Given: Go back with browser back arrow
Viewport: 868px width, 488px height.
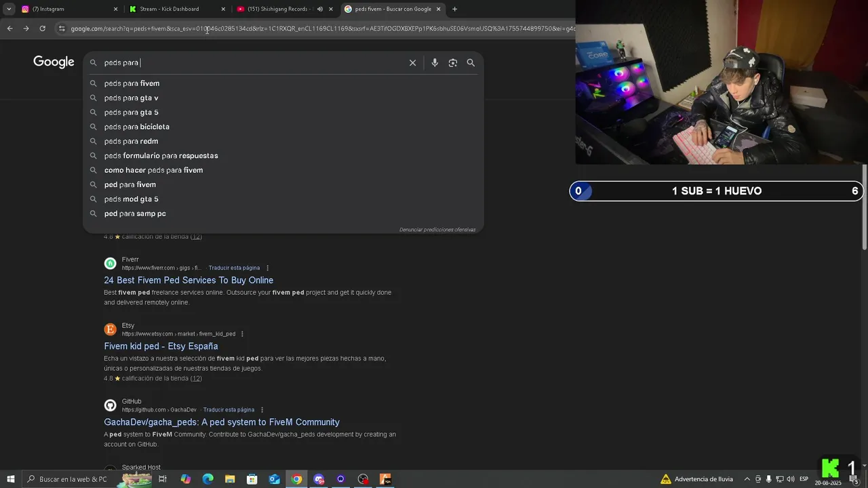Looking at the screenshot, I should (9, 28).
